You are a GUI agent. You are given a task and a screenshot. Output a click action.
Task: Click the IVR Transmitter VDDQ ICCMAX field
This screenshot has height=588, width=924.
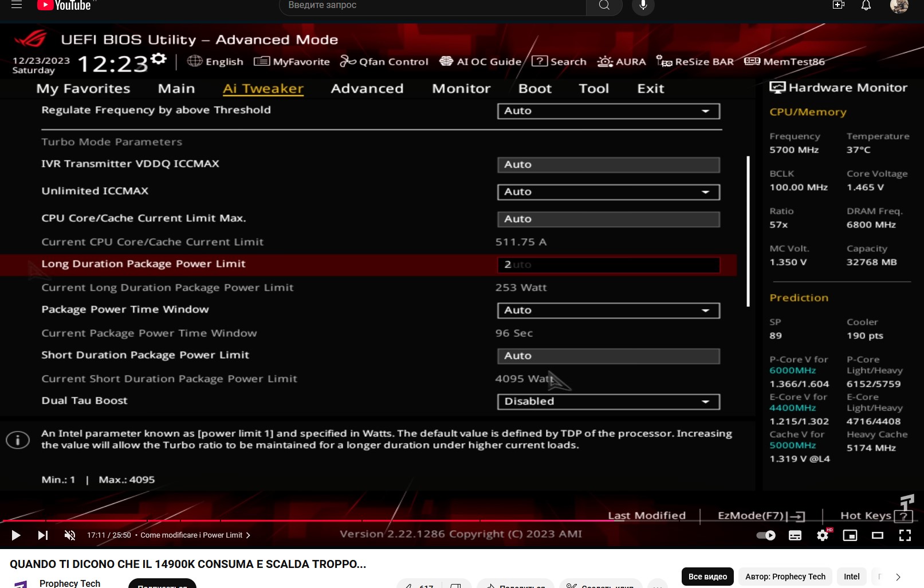click(x=608, y=165)
